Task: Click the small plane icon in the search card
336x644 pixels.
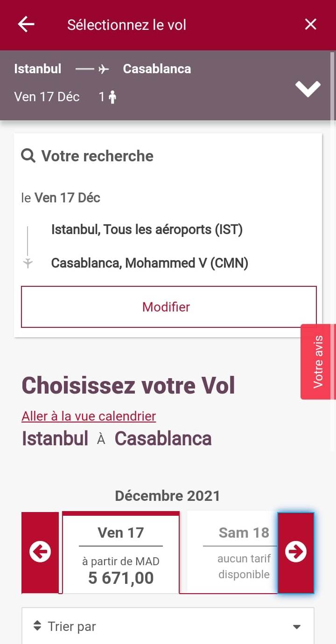Action: pyautogui.click(x=28, y=263)
